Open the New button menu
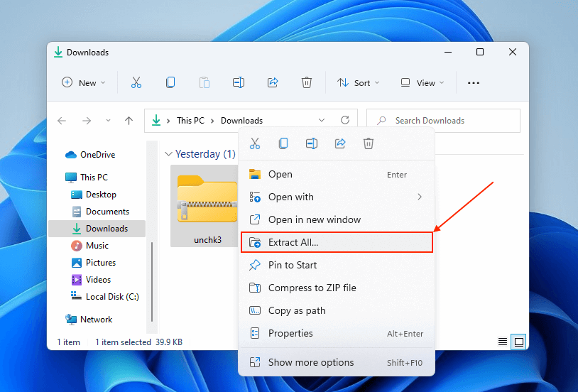Screen dimensions: 578x392 coord(84,82)
